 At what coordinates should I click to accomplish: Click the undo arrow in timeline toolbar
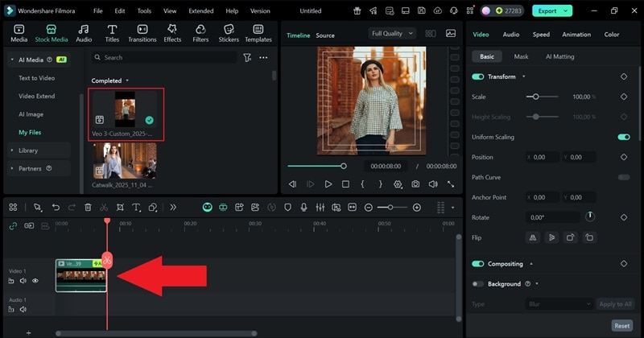pos(56,208)
